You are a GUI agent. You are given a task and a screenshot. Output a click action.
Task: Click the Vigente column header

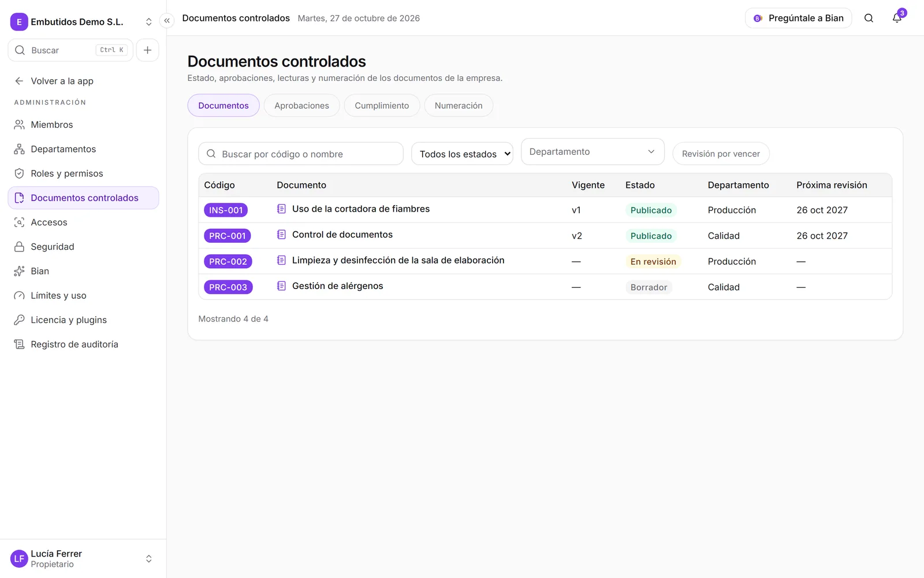(x=588, y=185)
